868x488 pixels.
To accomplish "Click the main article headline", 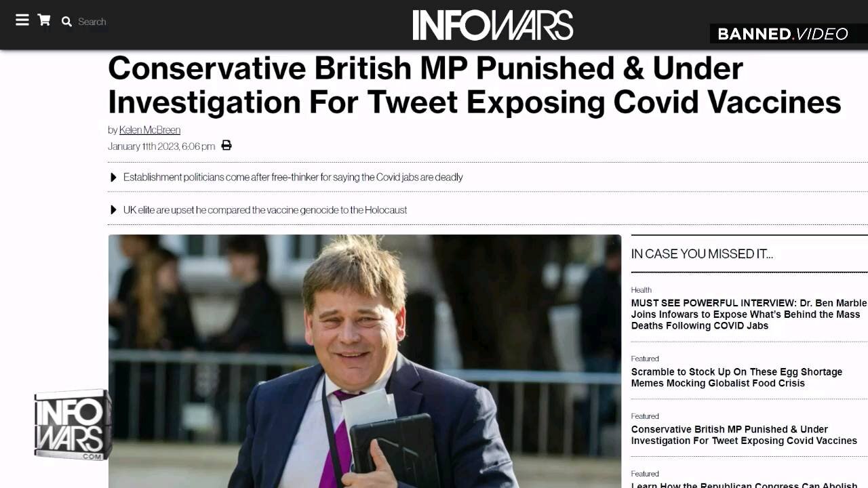I will (474, 85).
